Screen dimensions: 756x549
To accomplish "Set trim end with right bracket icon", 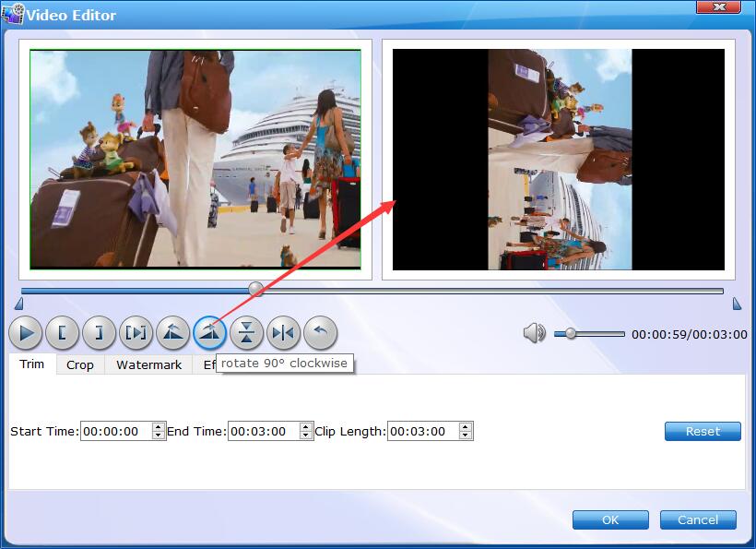I will [100, 332].
